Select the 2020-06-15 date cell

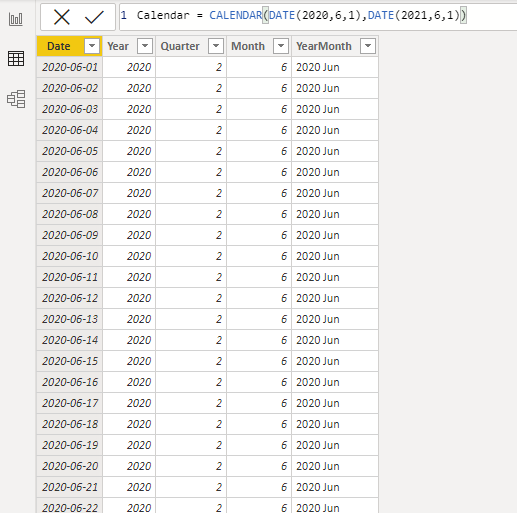(70, 361)
